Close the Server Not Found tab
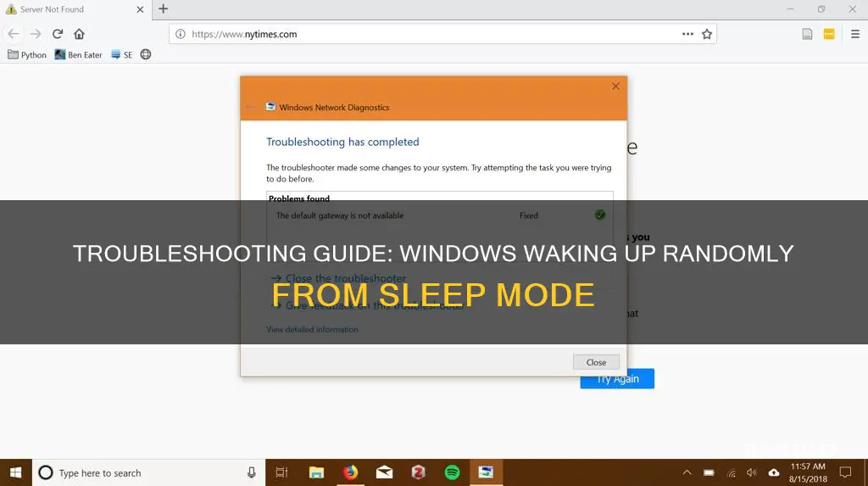 (140, 9)
